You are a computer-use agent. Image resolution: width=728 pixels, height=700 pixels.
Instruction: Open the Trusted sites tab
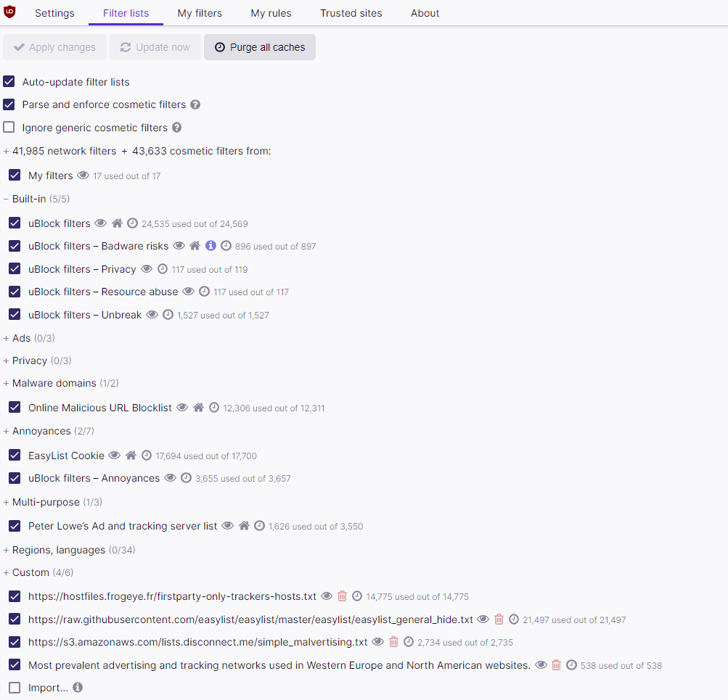point(351,13)
